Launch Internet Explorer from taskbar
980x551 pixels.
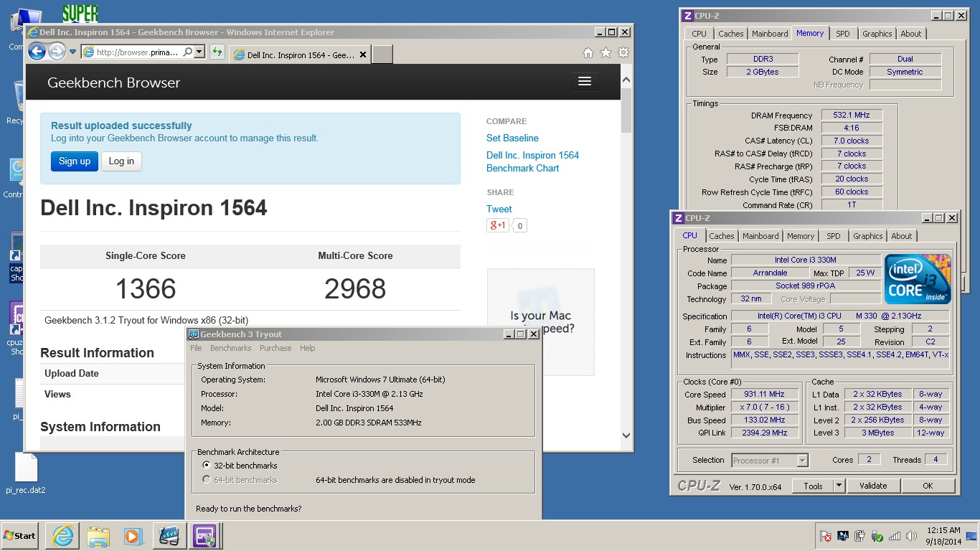[x=62, y=535]
